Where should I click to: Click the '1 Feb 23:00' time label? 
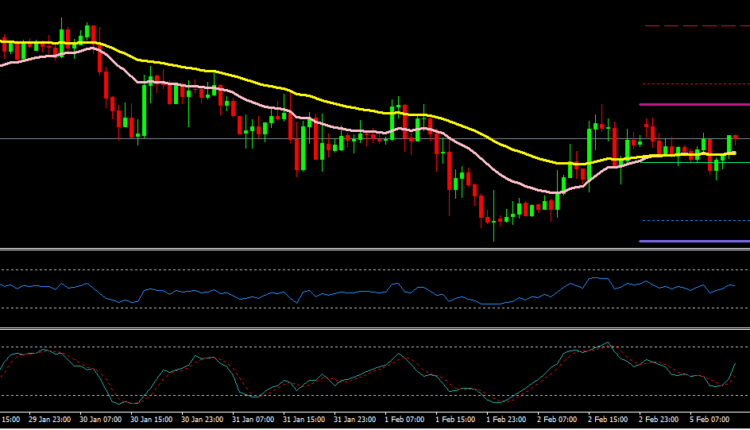tap(507, 420)
